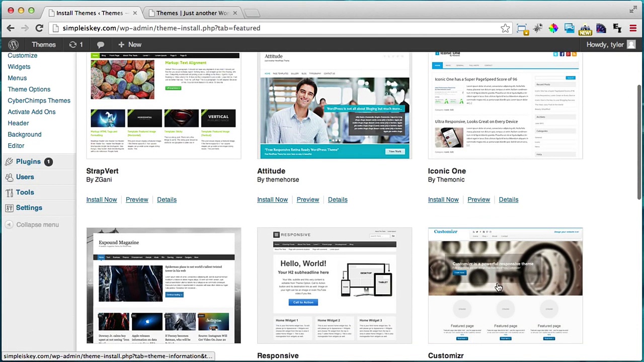View Details for StrapVert

click(x=167, y=200)
